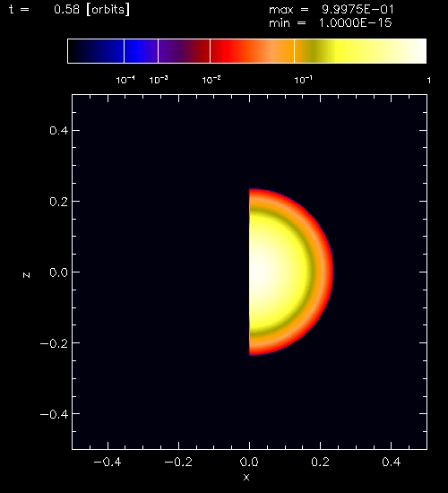Screen dimensions: 448x493
Task: Click the colorbar label 1 at right end
Action: click(429, 81)
